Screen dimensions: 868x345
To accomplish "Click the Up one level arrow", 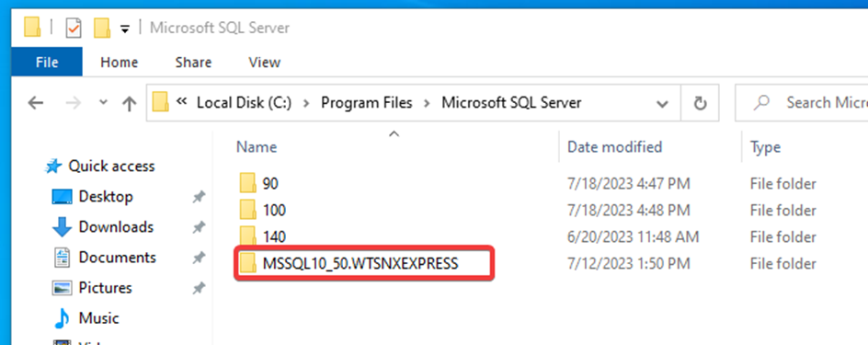I will 129,103.
